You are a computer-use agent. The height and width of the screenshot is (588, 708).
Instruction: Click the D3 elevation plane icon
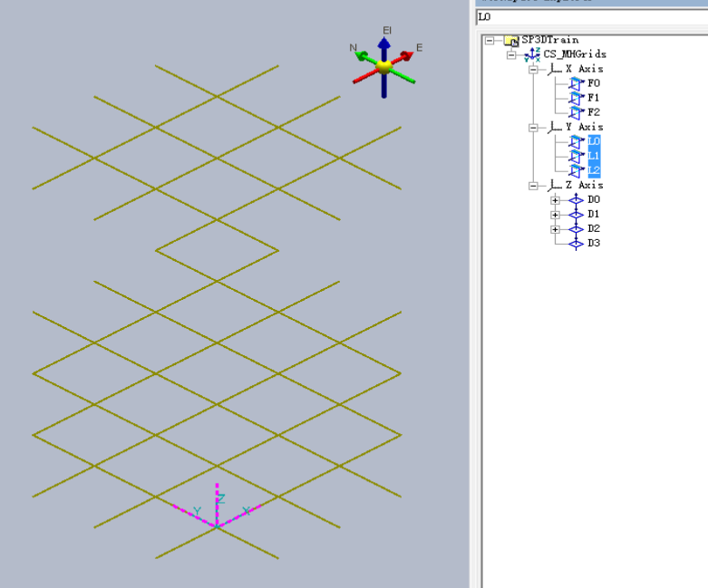(577, 244)
